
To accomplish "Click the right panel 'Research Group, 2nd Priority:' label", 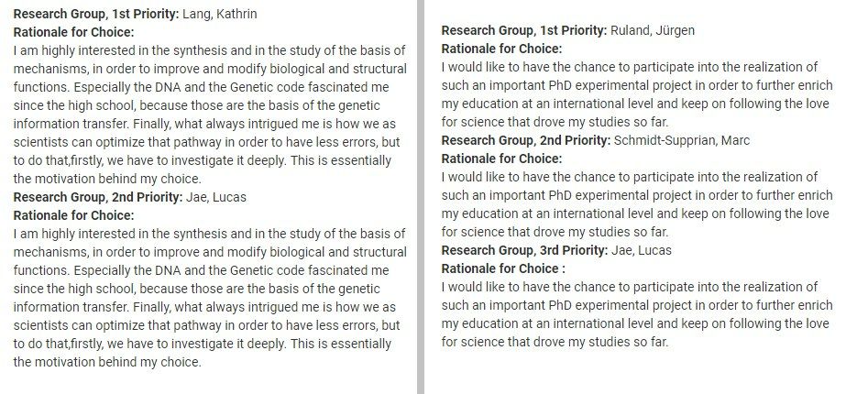I will (526, 140).
